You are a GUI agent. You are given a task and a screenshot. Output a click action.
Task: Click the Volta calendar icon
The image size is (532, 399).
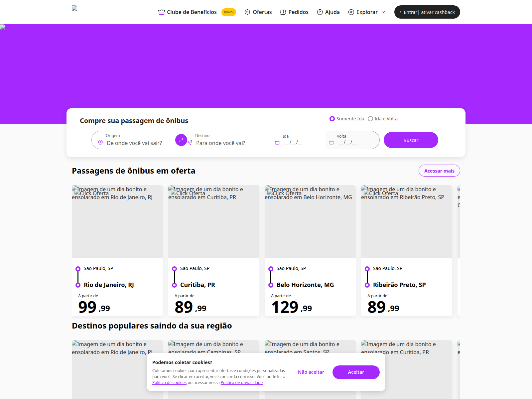click(332, 143)
